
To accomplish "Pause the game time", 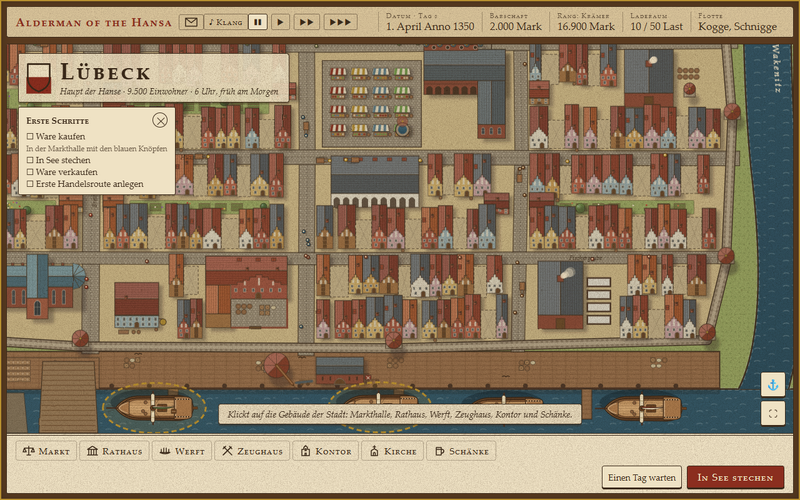I will [x=258, y=22].
